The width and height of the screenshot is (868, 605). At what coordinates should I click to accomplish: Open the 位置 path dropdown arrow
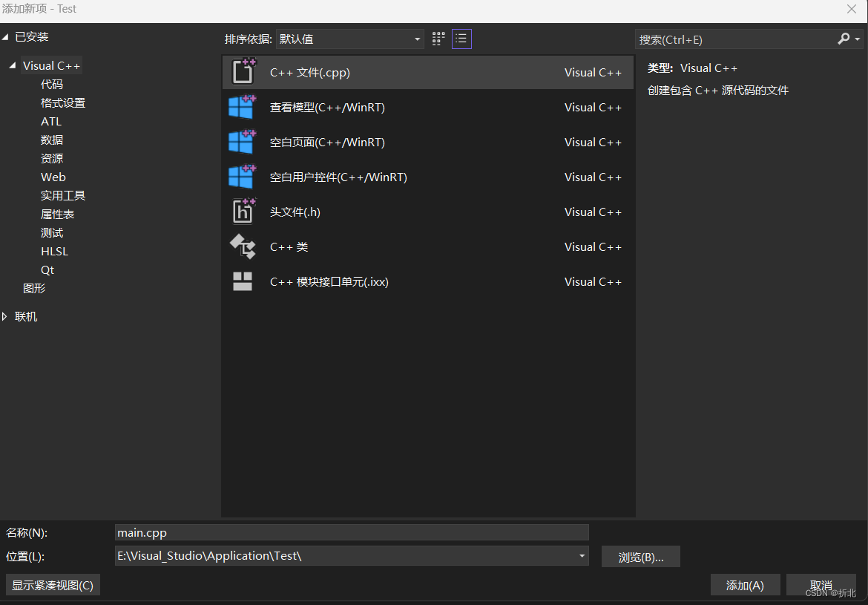coord(582,556)
